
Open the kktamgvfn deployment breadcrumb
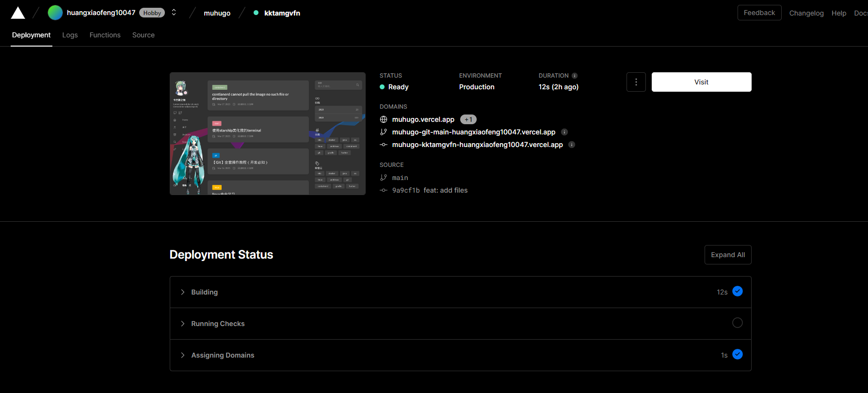click(x=282, y=13)
